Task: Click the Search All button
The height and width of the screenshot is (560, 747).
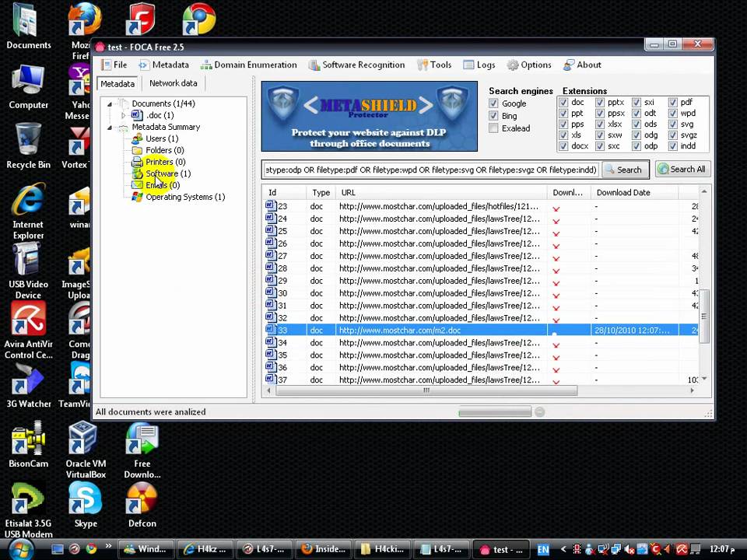Action: coord(682,169)
